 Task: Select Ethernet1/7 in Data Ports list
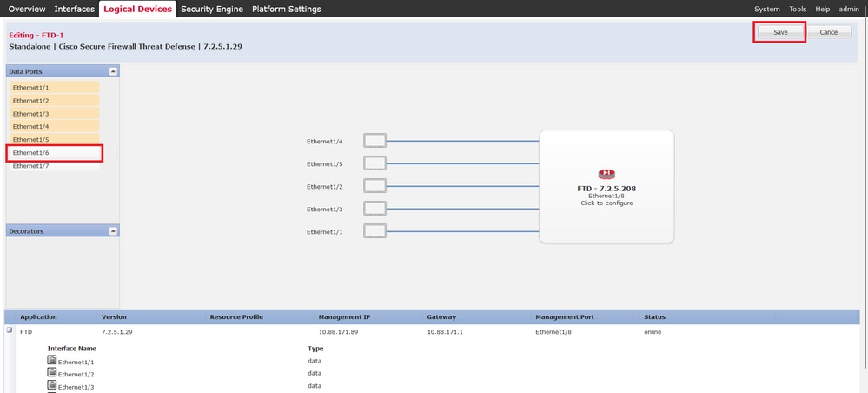tap(55, 166)
